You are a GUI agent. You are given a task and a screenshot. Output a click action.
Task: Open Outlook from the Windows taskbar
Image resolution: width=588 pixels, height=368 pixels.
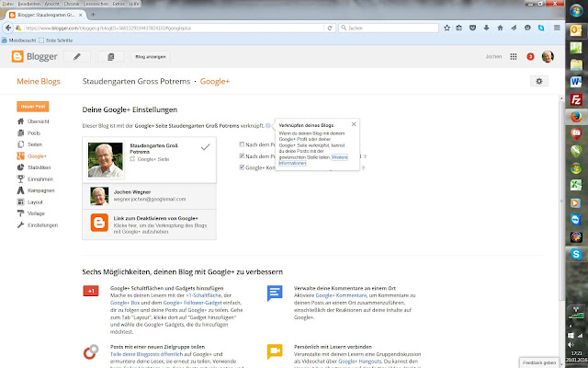click(x=576, y=29)
